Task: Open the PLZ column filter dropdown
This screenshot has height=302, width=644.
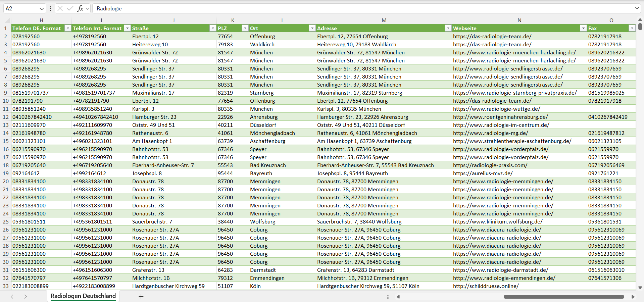Action: (x=245, y=28)
